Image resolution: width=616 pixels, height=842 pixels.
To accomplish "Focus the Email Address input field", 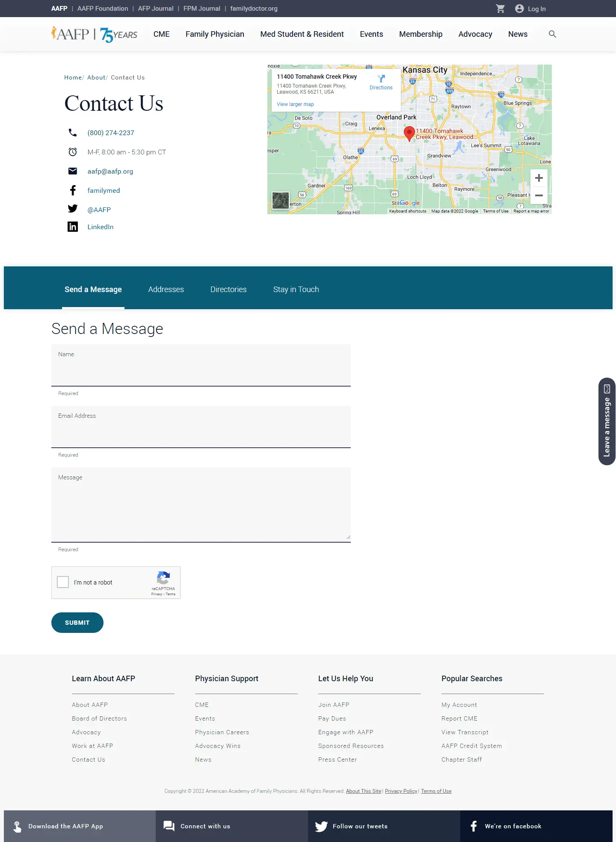I will coord(201,427).
